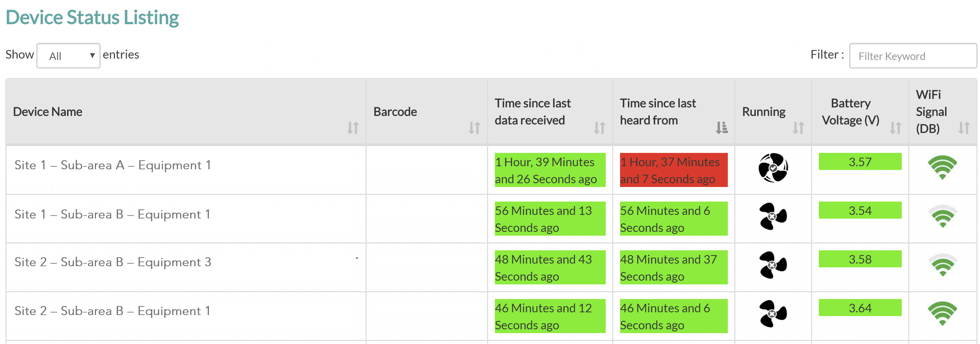Sort table by Barcode column

coord(474,128)
